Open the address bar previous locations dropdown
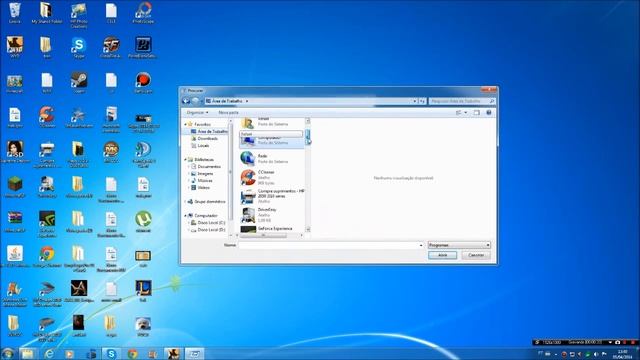640x360 pixels. click(x=415, y=101)
